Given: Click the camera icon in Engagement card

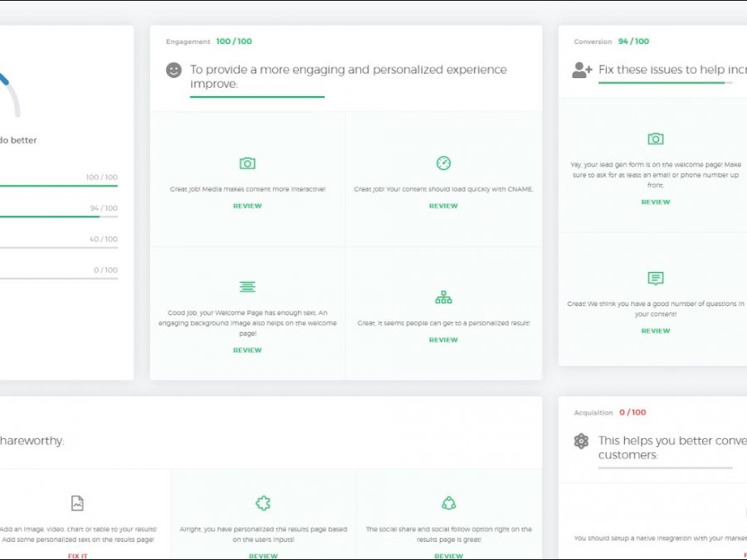Looking at the screenshot, I should click(x=247, y=163).
